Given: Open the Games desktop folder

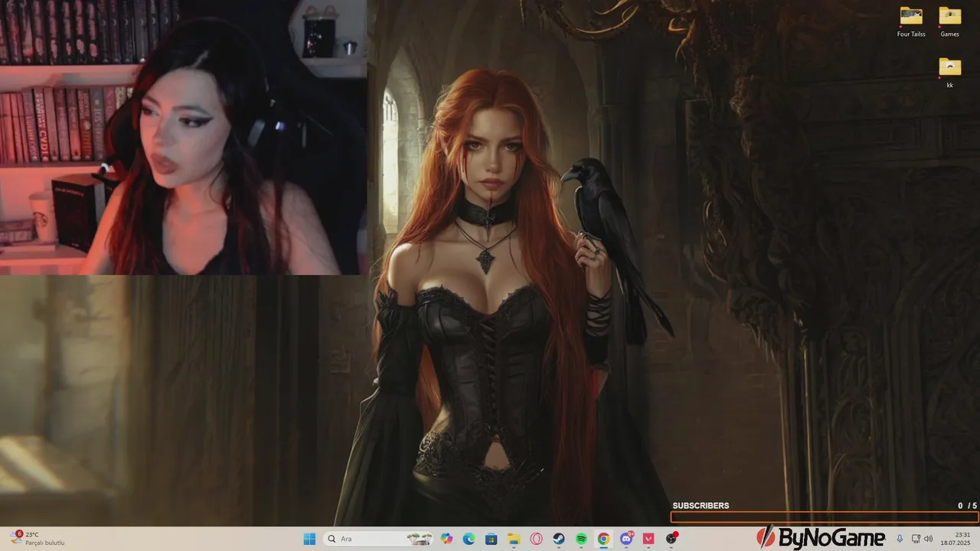Looking at the screenshot, I should [949, 22].
